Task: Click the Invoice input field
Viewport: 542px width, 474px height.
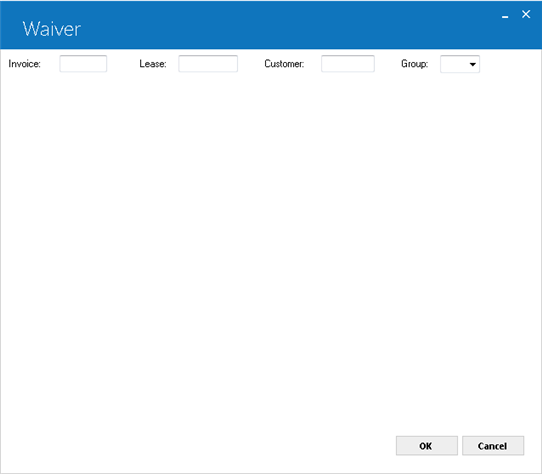Action: (x=83, y=64)
